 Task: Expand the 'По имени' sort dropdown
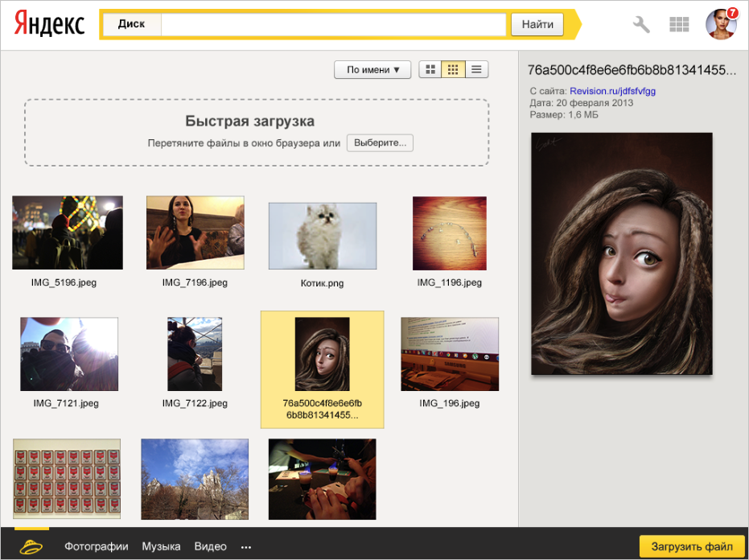pos(372,70)
